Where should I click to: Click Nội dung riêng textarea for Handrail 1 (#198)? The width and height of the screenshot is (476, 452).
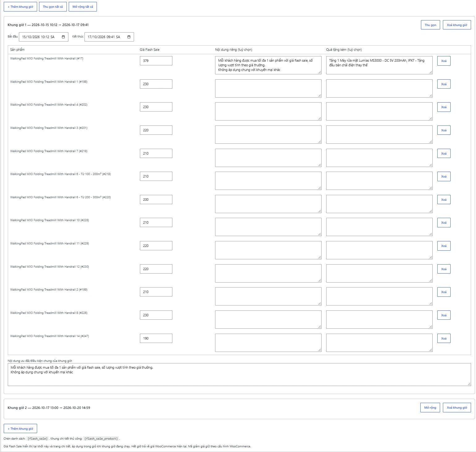[x=268, y=88]
